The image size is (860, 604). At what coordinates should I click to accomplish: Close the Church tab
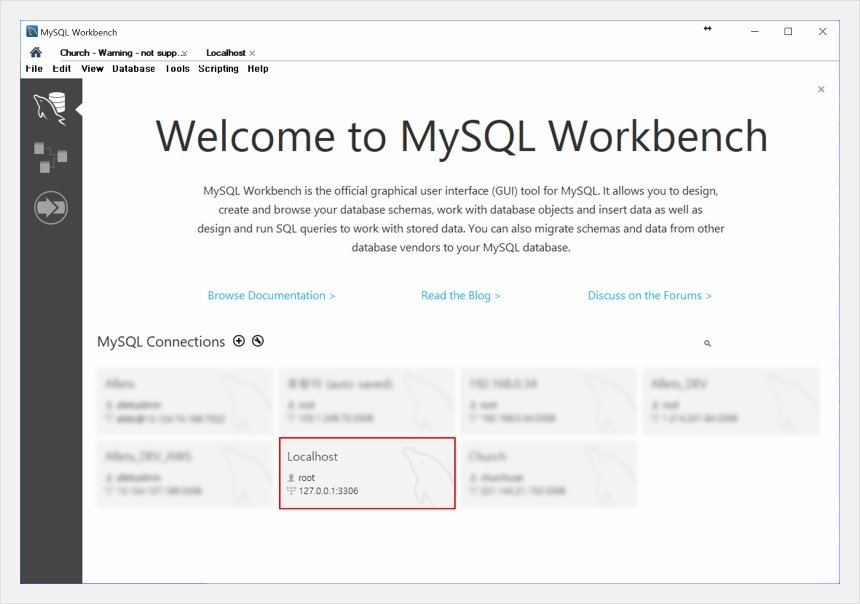[x=184, y=53]
